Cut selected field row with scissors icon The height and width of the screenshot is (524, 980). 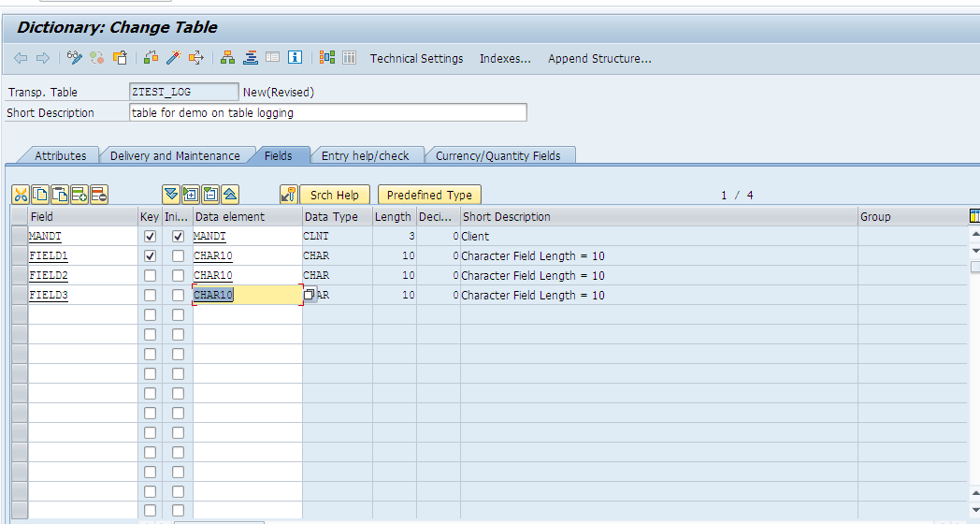click(21, 195)
